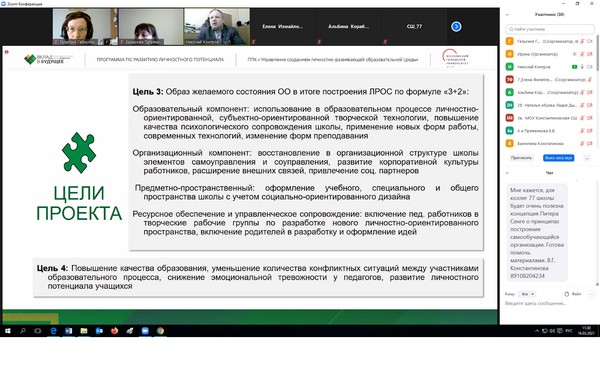This screenshot has height=387, width=600.
Task: Click Николай Контров's microphone icon in participants
Action: pos(582,67)
